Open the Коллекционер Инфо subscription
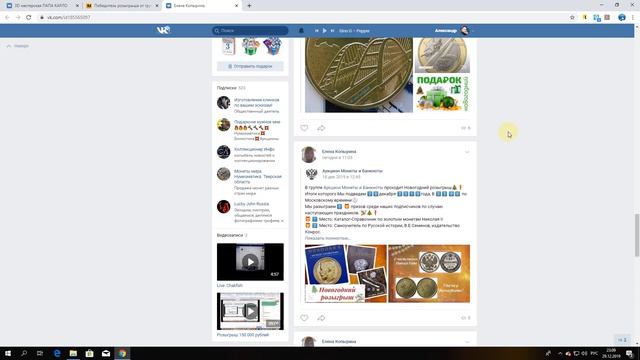This screenshot has height=360, width=640. [x=254, y=149]
